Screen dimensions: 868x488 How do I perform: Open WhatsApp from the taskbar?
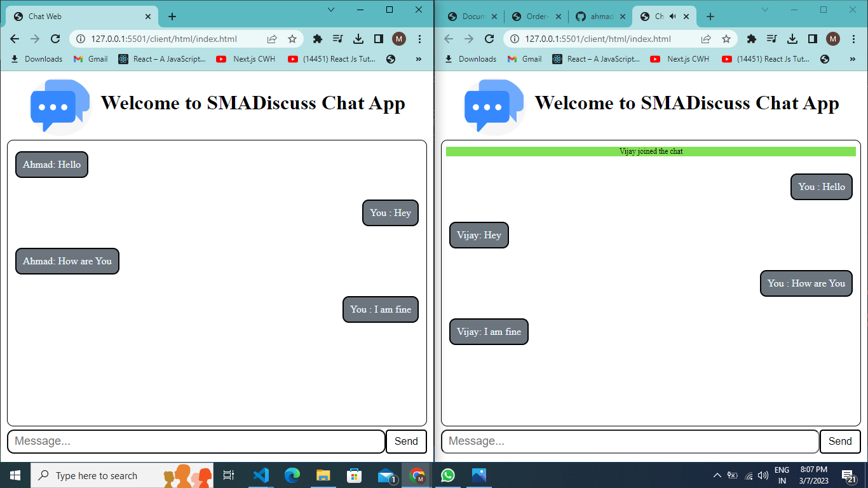[x=448, y=475]
